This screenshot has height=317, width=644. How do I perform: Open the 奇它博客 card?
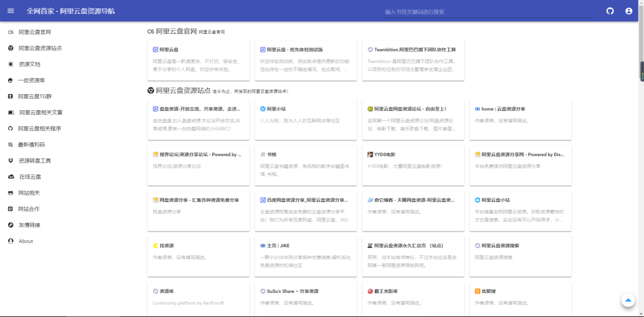(413, 211)
